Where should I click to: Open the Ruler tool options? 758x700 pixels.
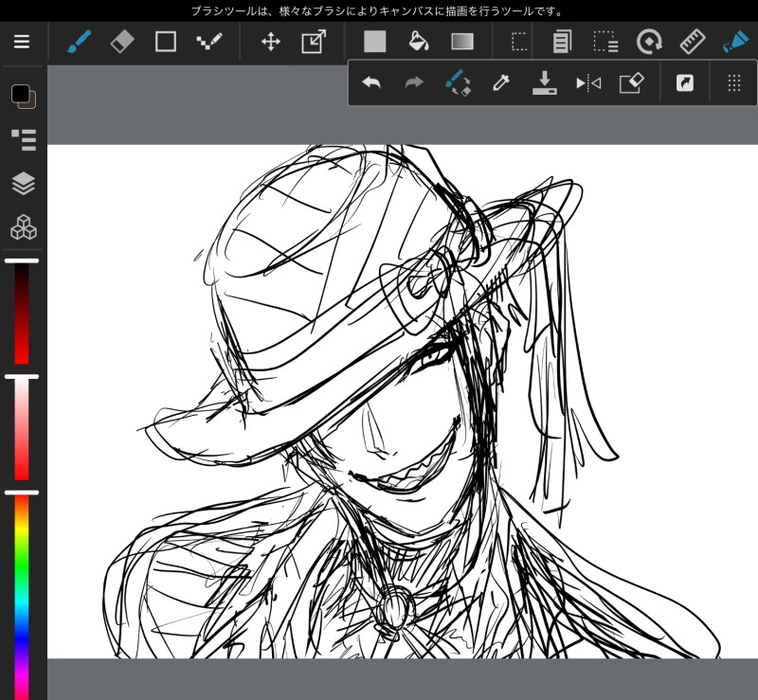[x=694, y=42]
